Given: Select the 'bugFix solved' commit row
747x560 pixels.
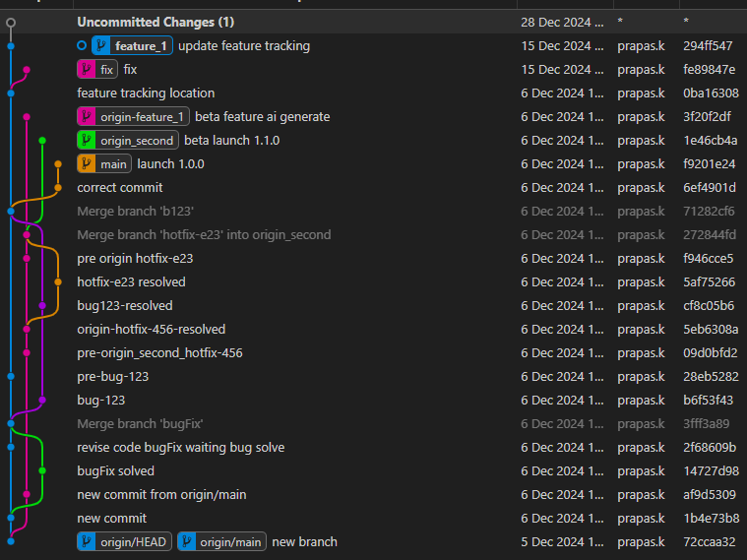Looking at the screenshot, I should [115, 471].
